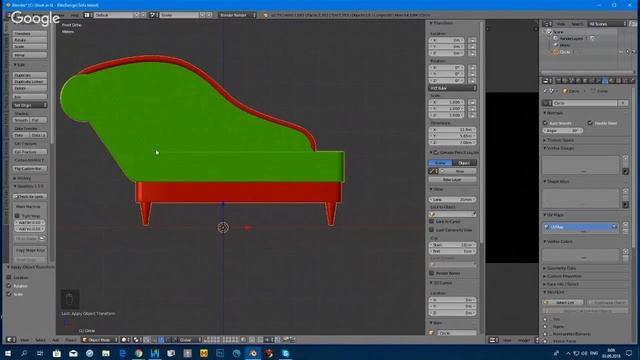This screenshot has width=640, height=360.
Task: Enable the Lock to Cursor checkbox
Action: pos(431,221)
